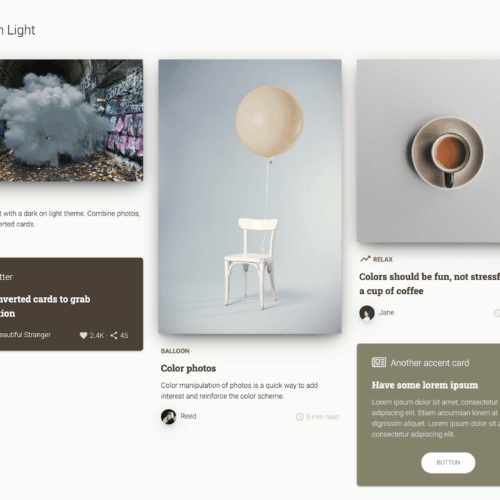Click the heart like icon beside 2.4K
500x500 pixels.
[83, 335]
